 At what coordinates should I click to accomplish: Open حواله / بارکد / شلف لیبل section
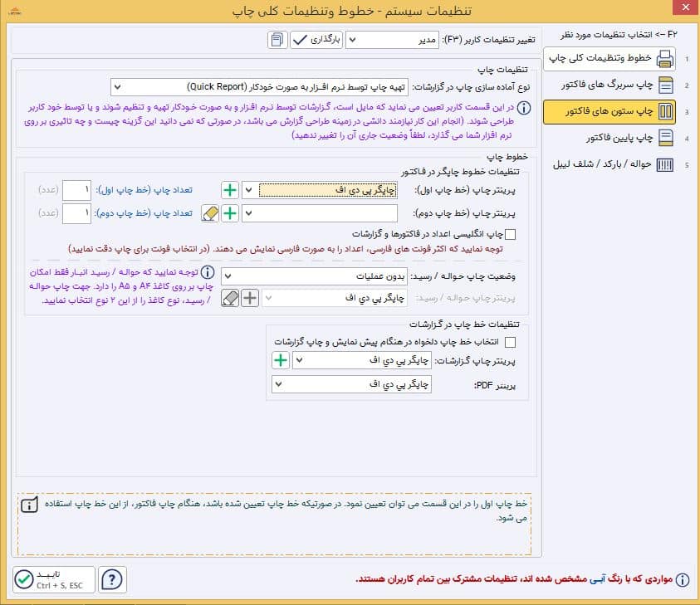click(609, 164)
